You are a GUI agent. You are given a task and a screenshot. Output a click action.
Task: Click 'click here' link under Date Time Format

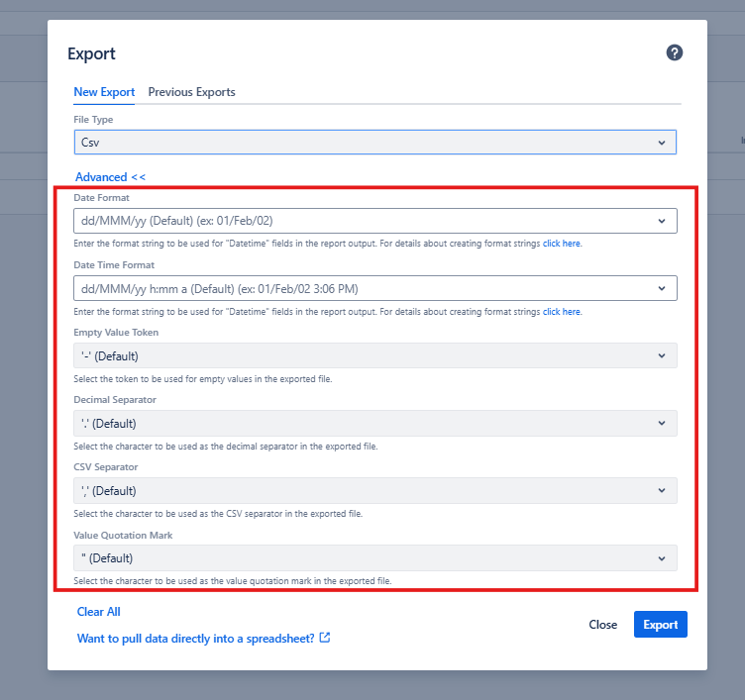pos(561,311)
